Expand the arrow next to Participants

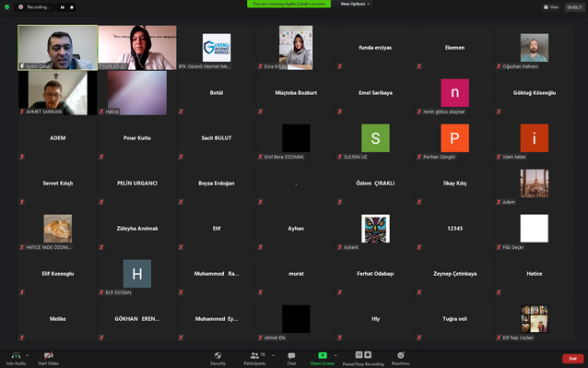pyautogui.click(x=273, y=355)
